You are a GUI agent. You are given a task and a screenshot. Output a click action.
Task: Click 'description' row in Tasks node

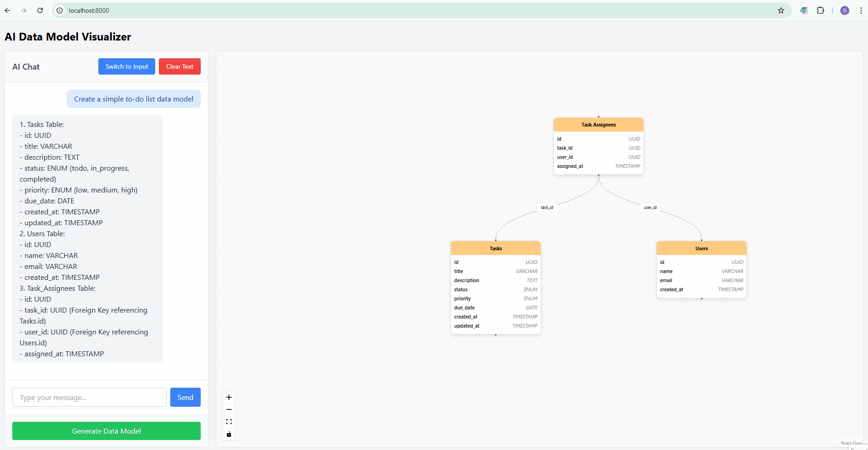click(x=496, y=280)
